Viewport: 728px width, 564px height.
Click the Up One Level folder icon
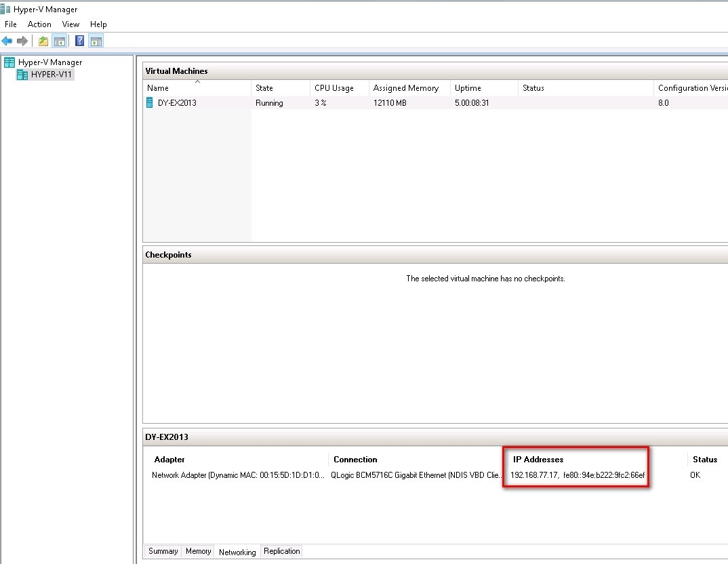(x=43, y=41)
